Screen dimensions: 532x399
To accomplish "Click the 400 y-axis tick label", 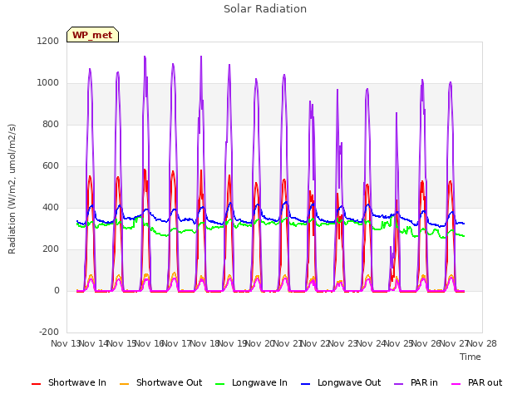I will (x=51, y=207).
